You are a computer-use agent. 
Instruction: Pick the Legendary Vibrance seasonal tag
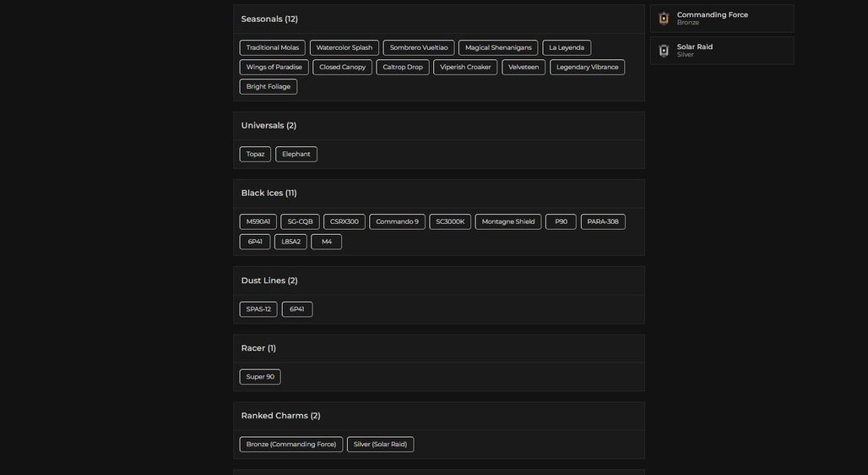coord(588,67)
